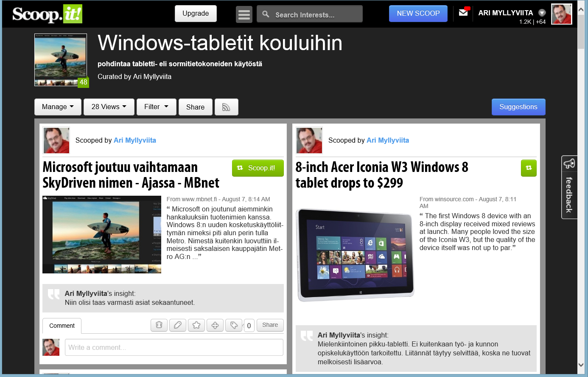
Task: Click the Upgrade button
Action: 196,14
